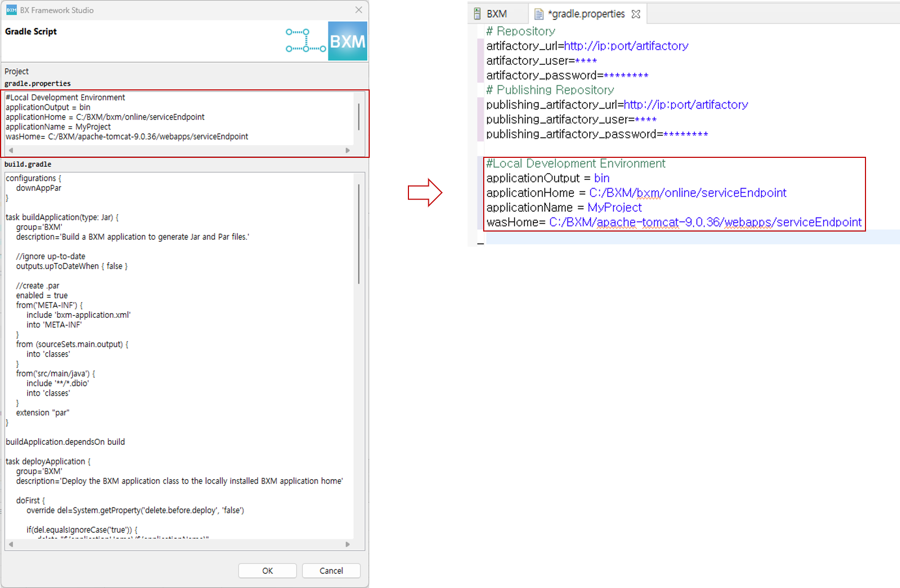
Task: Click the file icon on the *gradle.properties tab
Action: (539, 14)
